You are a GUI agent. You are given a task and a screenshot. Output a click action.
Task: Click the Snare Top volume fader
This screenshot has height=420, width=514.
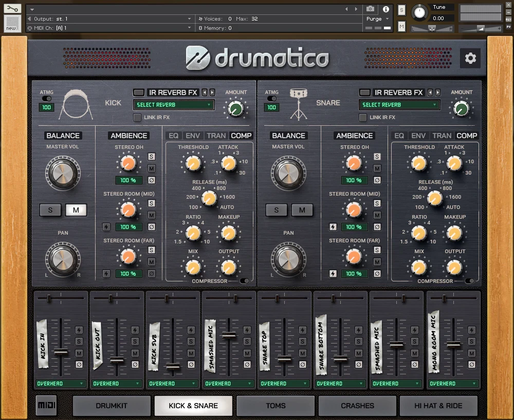[285, 359]
